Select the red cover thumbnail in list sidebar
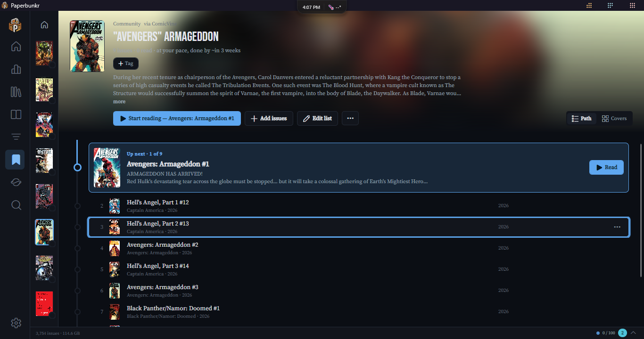Viewport: 644px width, 339px height. [x=44, y=304]
